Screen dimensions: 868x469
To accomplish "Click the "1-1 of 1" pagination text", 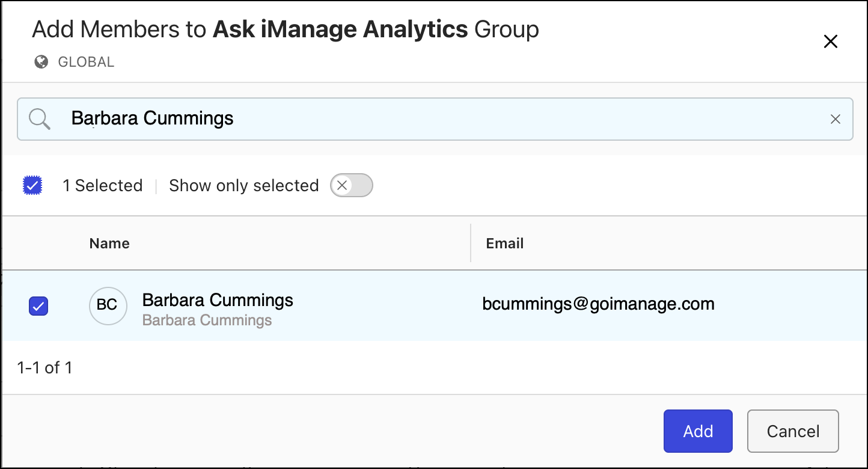I will click(45, 368).
